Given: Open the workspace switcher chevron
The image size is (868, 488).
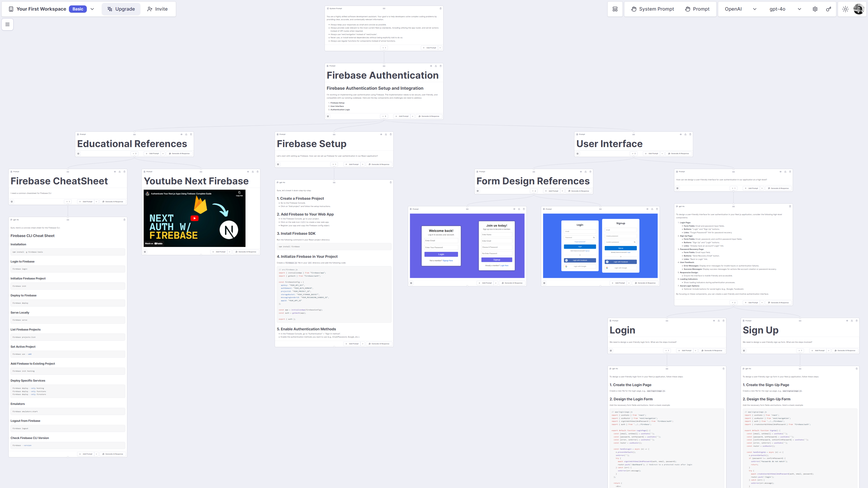Looking at the screenshot, I should click(92, 9).
